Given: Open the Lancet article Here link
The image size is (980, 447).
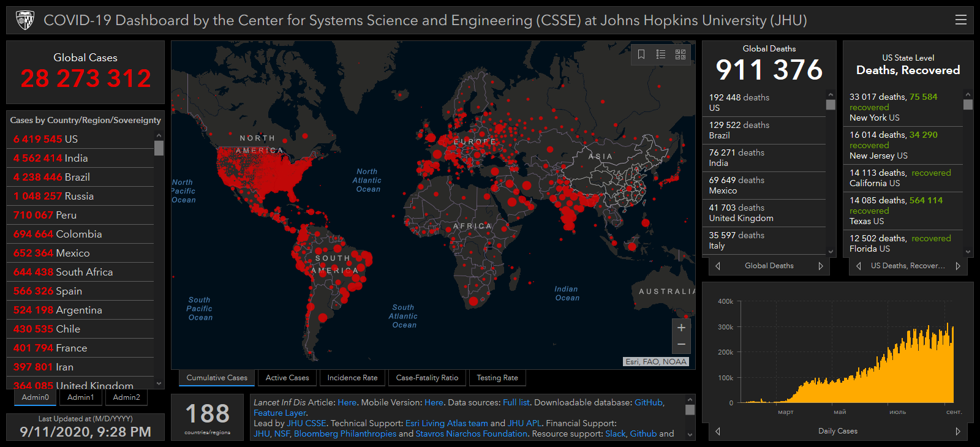Looking at the screenshot, I should 347,402.
